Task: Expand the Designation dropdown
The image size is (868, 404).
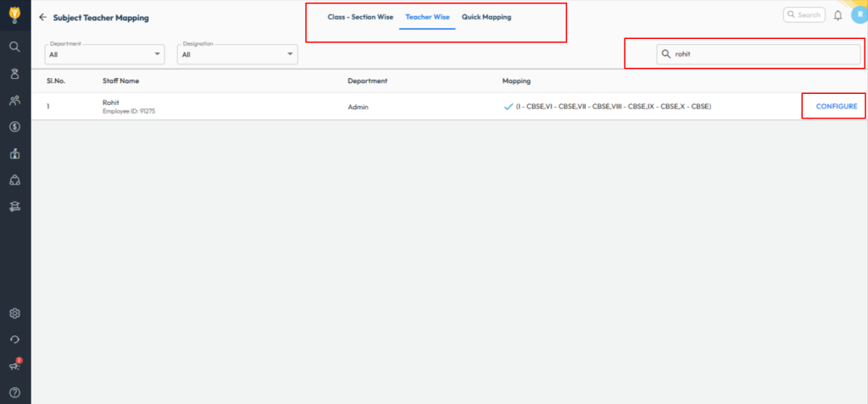Action: coord(237,54)
